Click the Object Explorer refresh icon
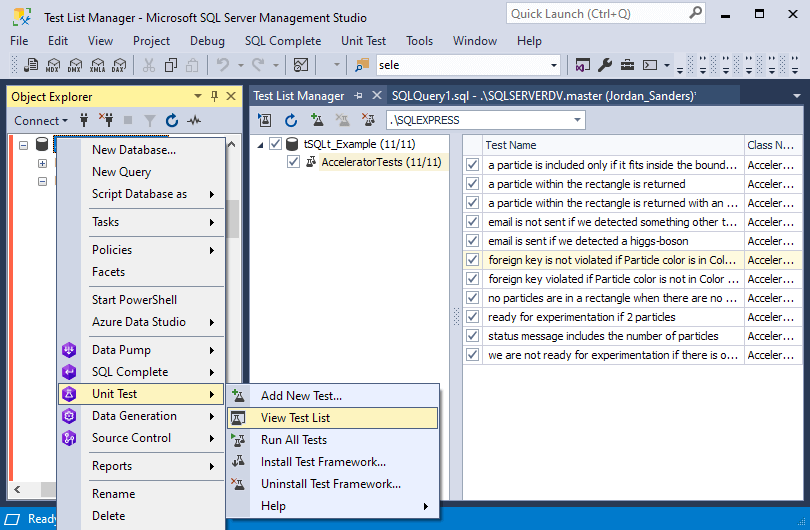Viewport: 810px width, 530px height. [172, 121]
